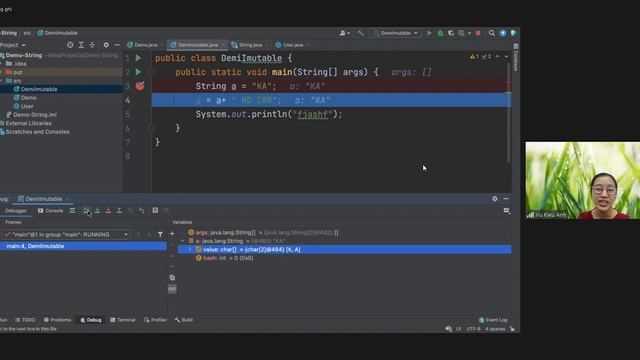Screen dimensions: 640x360
Task: Click Step Over debug icon
Action: [87, 211]
